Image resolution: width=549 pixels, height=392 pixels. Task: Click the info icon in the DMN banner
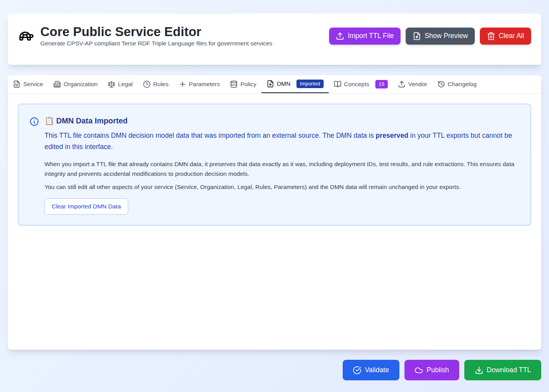(34, 121)
